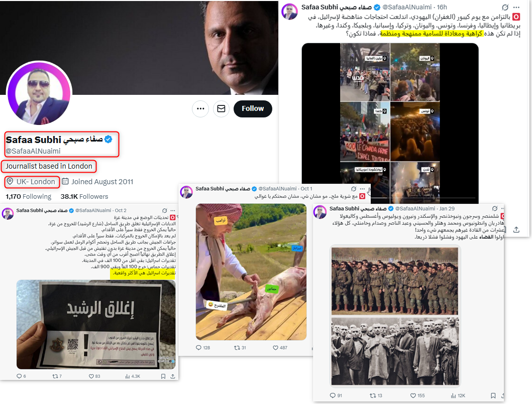Image resolution: width=532 pixels, height=404 pixels.
Task: Like the Jan 29 tweet with 155 likes
Action: 417,395
